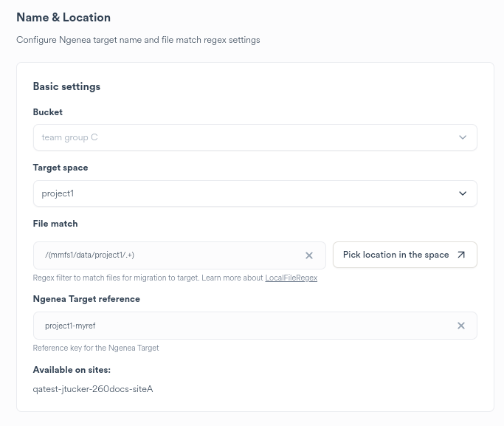This screenshot has width=504, height=426.
Task: Click the 'Basic settings' section title
Action: tap(66, 86)
